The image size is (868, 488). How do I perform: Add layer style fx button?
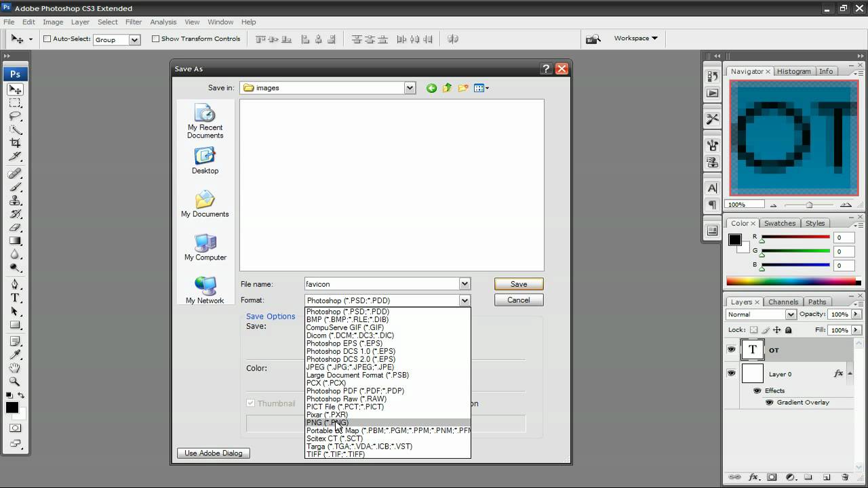(x=753, y=477)
